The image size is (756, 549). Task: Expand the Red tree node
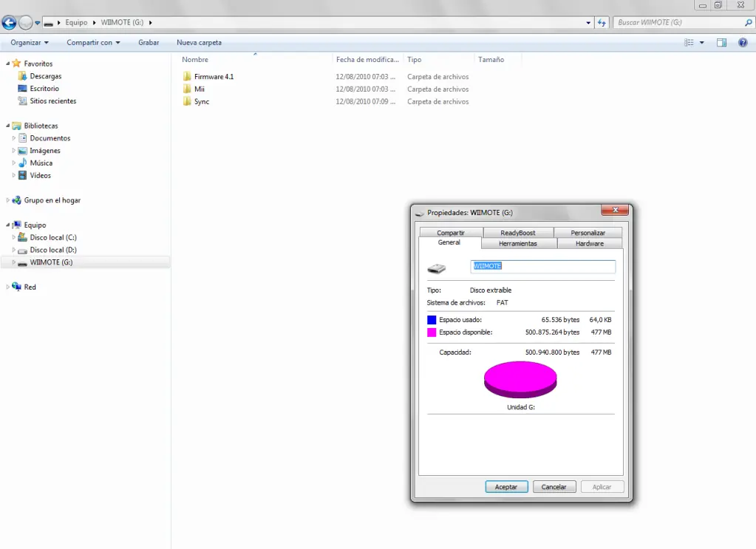(7, 287)
